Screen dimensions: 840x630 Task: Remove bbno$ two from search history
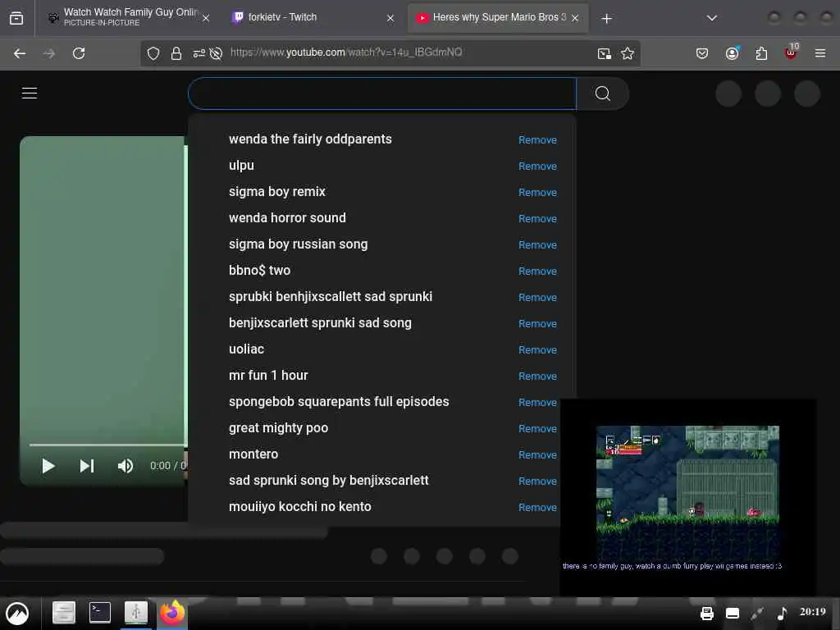[537, 271]
